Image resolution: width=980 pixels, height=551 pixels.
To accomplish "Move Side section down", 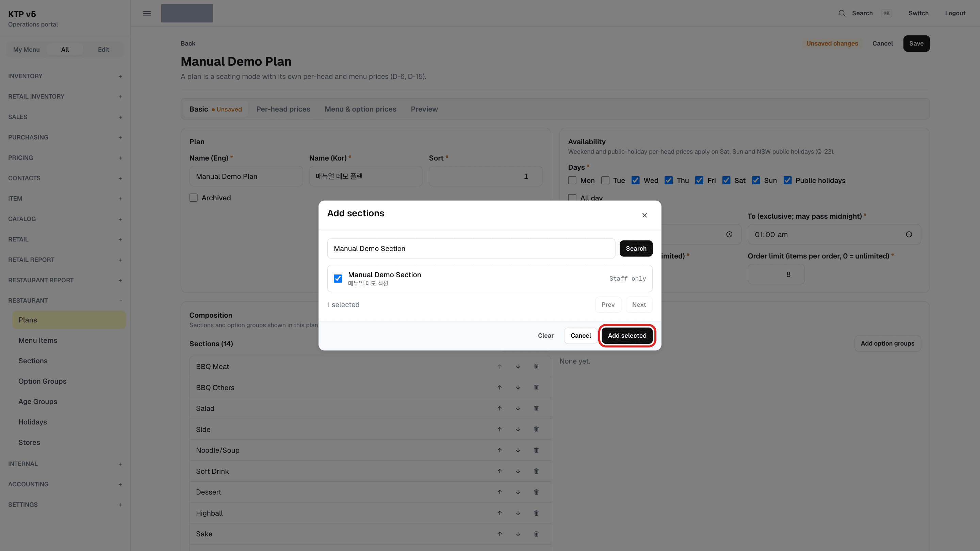I will pyautogui.click(x=518, y=429).
